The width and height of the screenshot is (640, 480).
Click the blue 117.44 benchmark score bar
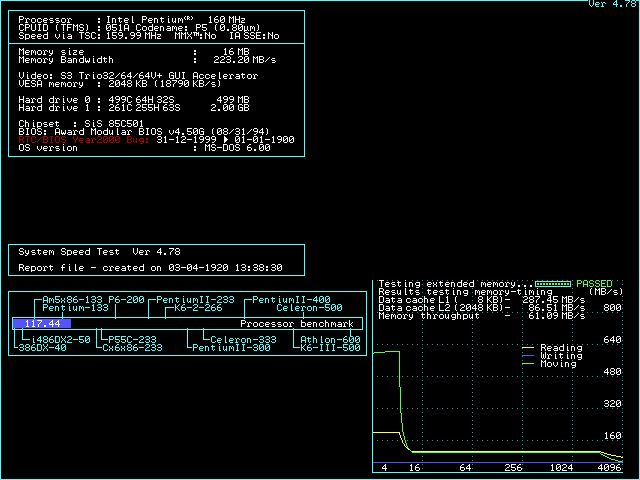[42, 324]
